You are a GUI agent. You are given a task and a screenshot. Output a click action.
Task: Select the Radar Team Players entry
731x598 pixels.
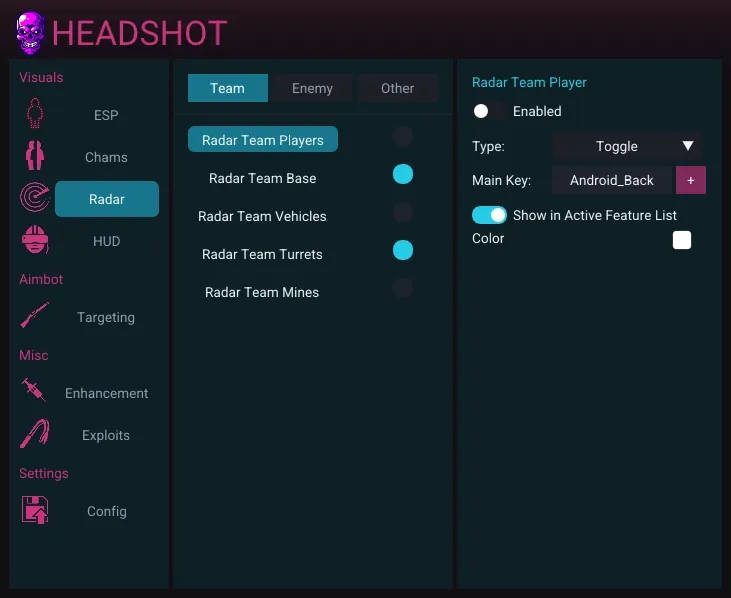pos(263,140)
